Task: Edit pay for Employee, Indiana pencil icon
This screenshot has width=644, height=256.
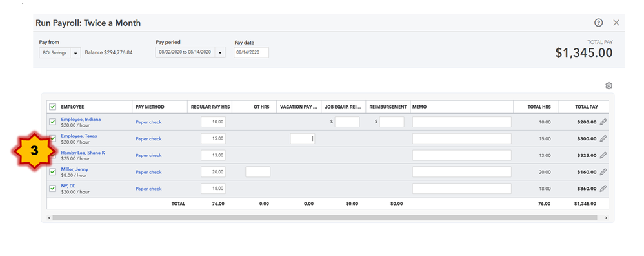Action: click(x=603, y=122)
